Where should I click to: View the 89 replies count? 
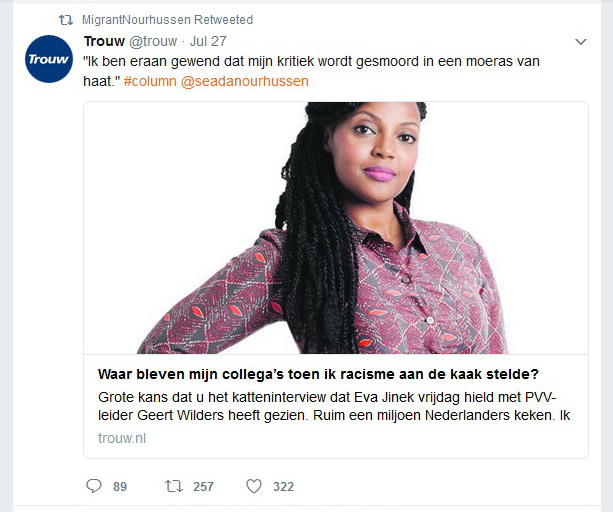[x=120, y=487]
